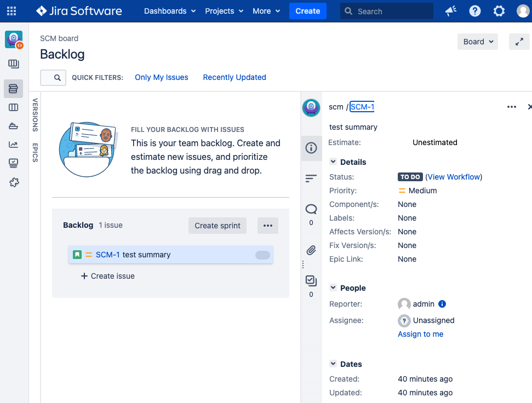The width and height of the screenshot is (532, 403).
Task: Collapse the People section
Action: pyautogui.click(x=333, y=288)
